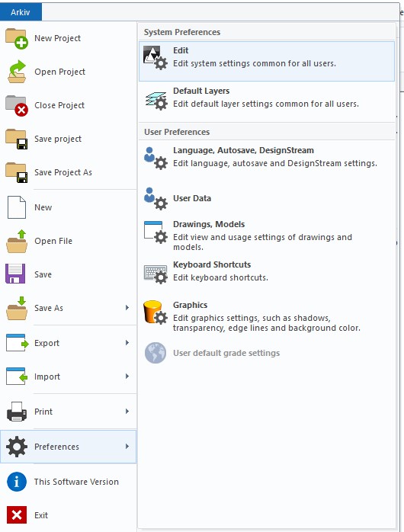Image resolution: width=404 pixels, height=532 pixels.
Task: Click the This Software Version info icon
Action: 17,482
